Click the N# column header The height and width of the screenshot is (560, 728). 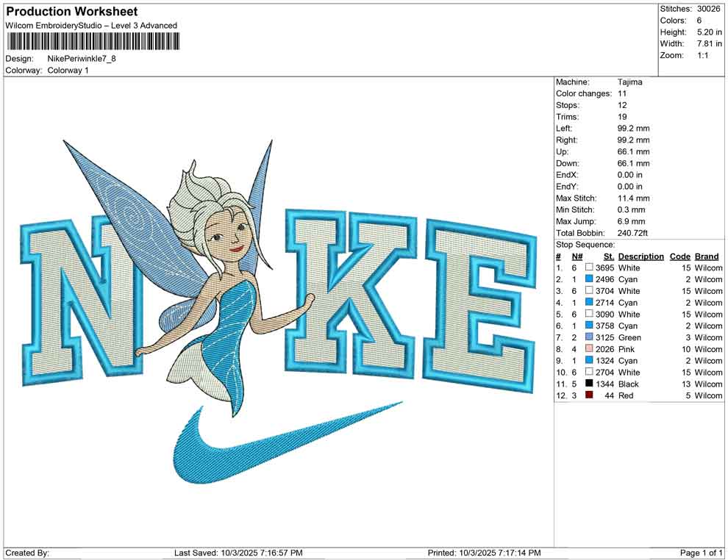577,256
